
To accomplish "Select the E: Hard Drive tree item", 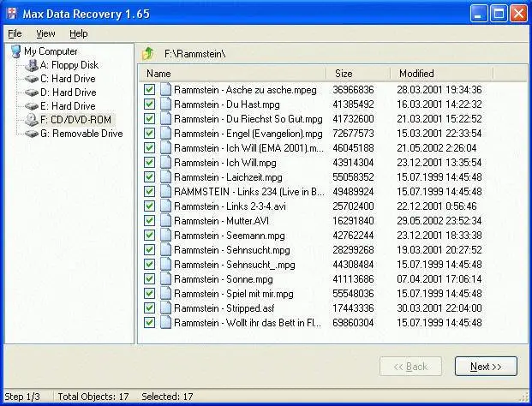I will (68, 106).
